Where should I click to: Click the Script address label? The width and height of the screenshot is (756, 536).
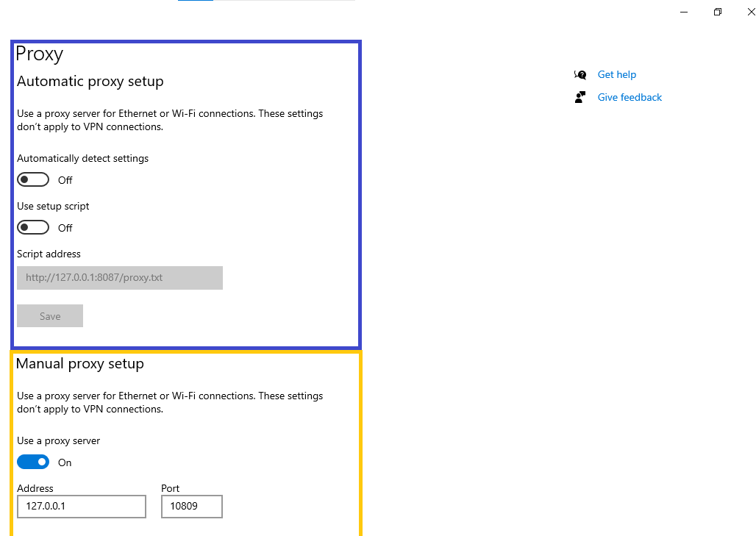point(49,254)
